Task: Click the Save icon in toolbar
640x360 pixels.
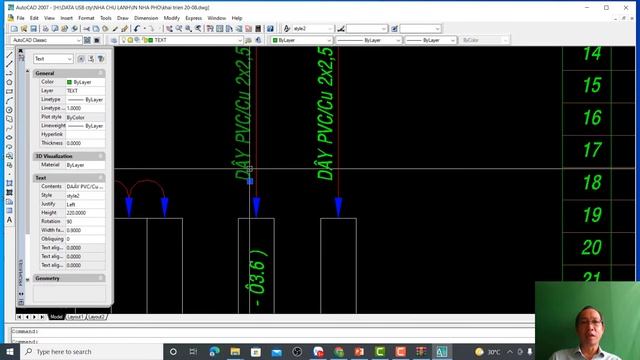Action: tap(33, 29)
